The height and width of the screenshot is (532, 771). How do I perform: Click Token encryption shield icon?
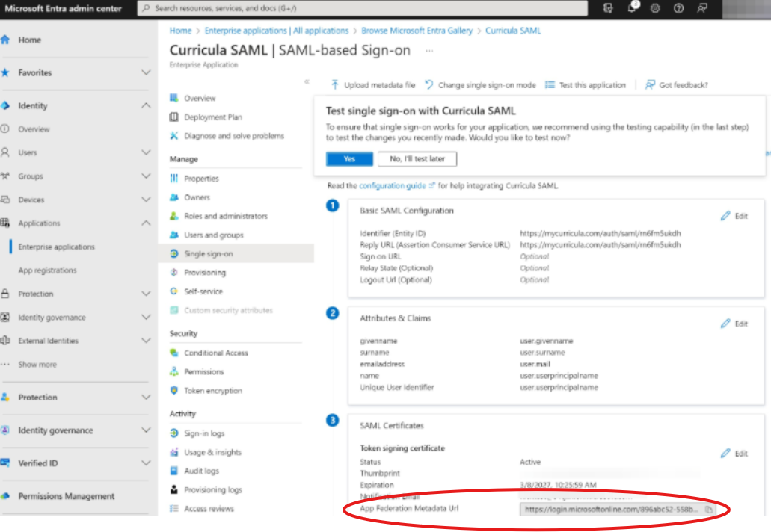(174, 391)
